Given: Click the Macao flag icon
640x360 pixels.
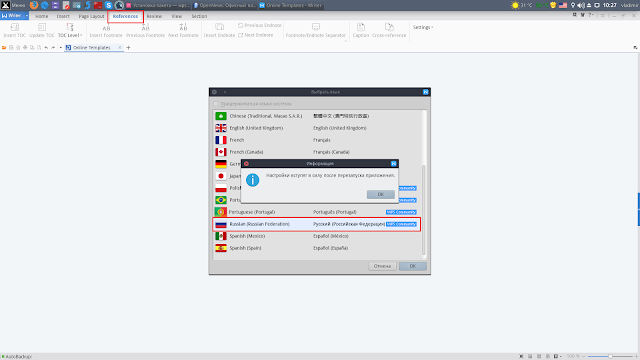Looking at the screenshot, I should 221,116.
